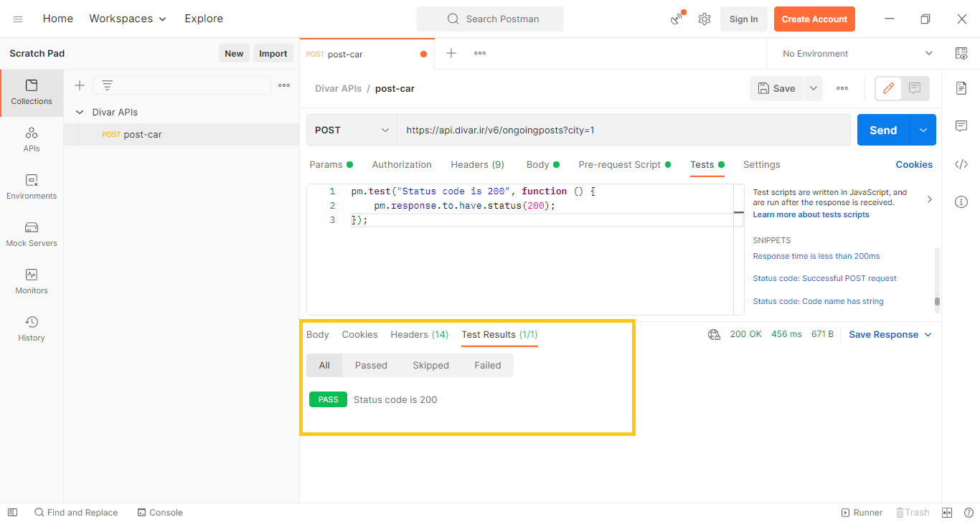Open the settings gear icon
The height and width of the screenshot is (522, 980).
pos(705,19)
